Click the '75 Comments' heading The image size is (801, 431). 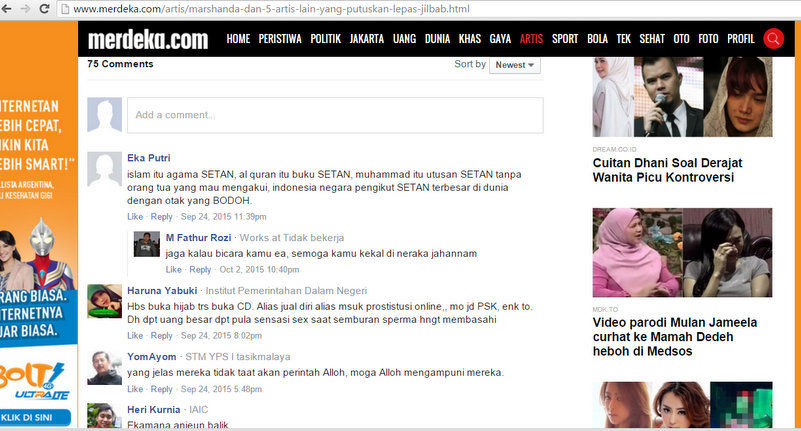(120, 64)
